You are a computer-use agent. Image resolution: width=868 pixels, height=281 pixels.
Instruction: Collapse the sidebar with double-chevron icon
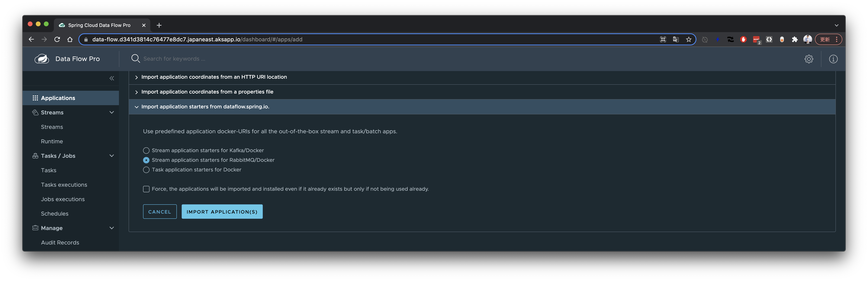(112, 78)
